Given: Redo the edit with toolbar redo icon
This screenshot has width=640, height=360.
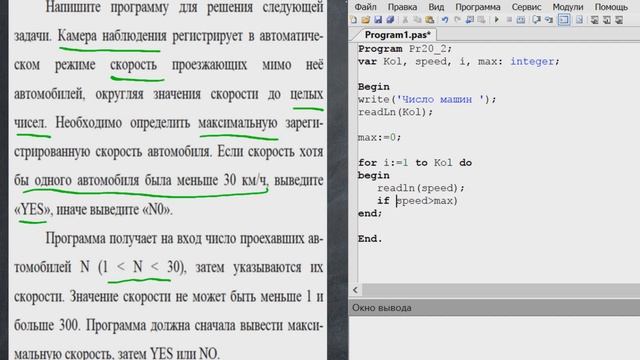Looking at the screenshot, I should (x=457, y=20).
